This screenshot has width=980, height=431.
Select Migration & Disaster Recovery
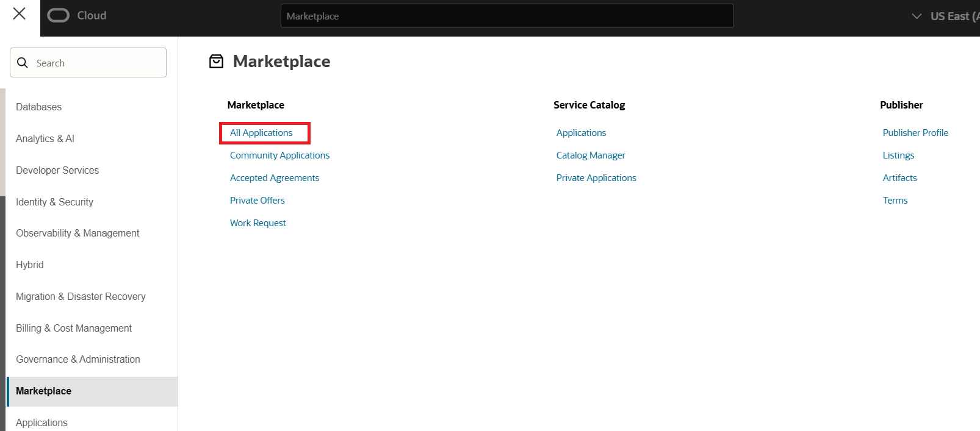tap(81, 297)
